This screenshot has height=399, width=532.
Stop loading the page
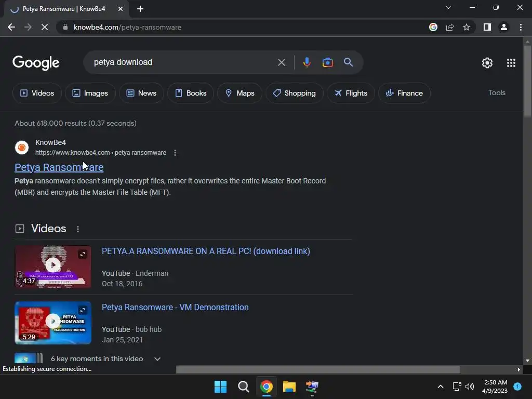point(45,27)
